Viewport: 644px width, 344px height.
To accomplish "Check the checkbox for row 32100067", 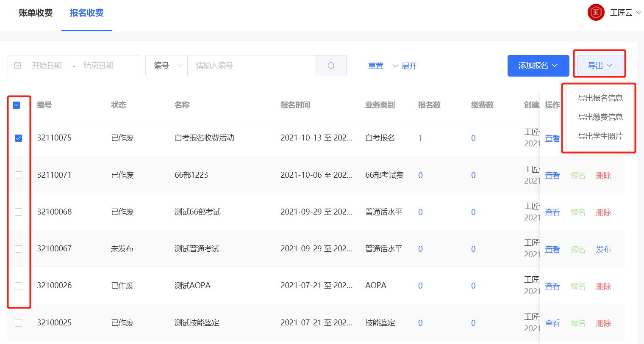I will coord(18,249).
